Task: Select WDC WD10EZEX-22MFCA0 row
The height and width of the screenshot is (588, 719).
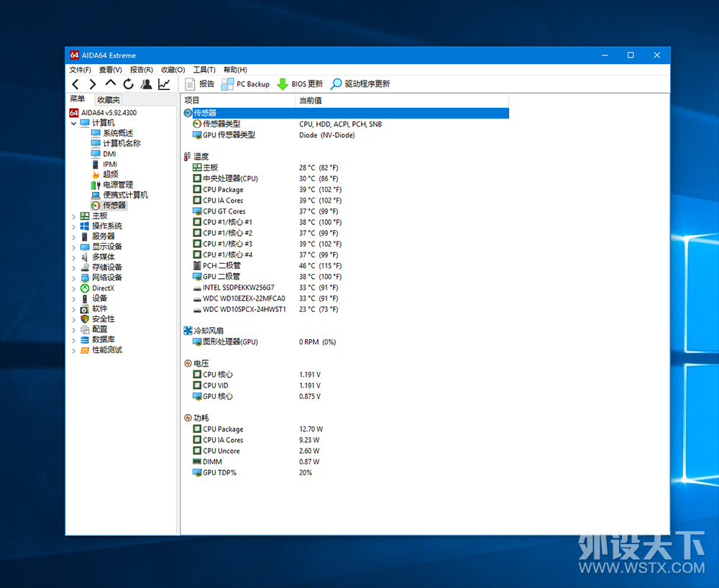Action: (x=346, y=298)
